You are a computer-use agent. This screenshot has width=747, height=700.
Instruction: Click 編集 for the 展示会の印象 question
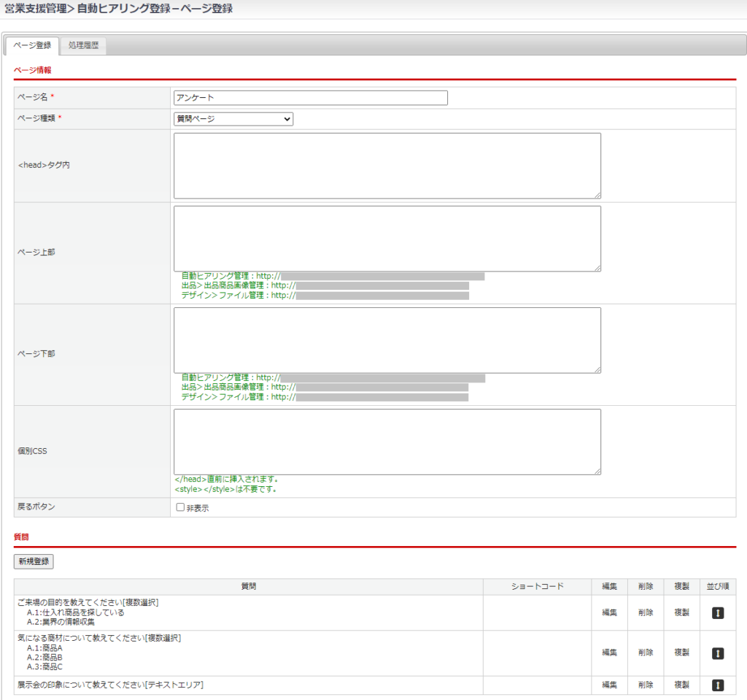[609, 685]
